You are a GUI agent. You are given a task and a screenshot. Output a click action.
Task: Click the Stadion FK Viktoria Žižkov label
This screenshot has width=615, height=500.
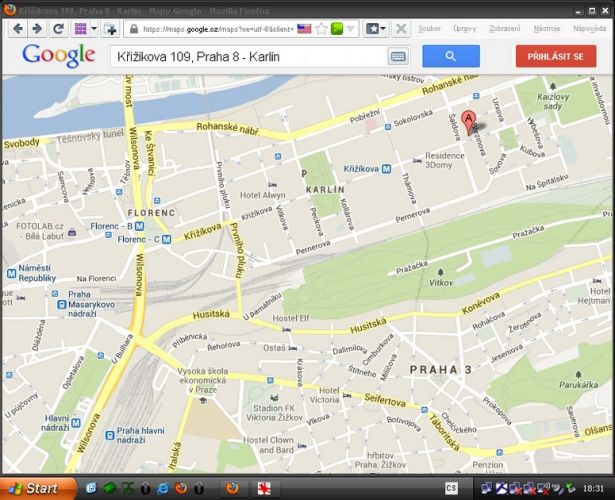pos(274,413)
